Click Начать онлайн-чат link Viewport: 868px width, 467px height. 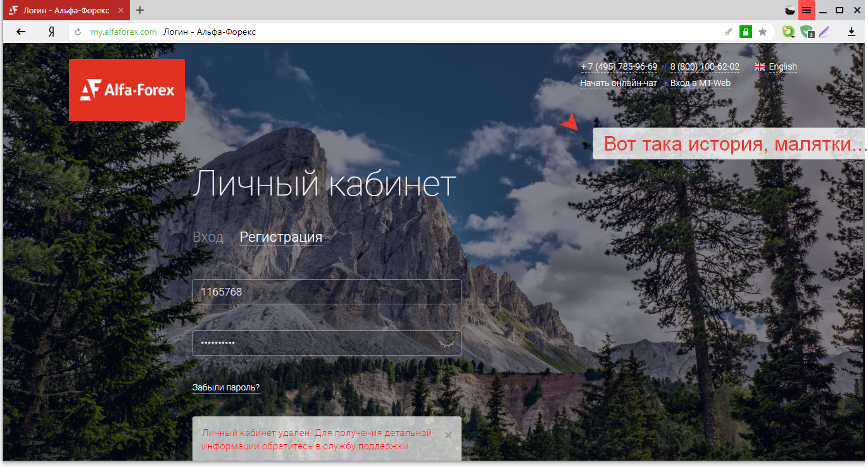619,83
